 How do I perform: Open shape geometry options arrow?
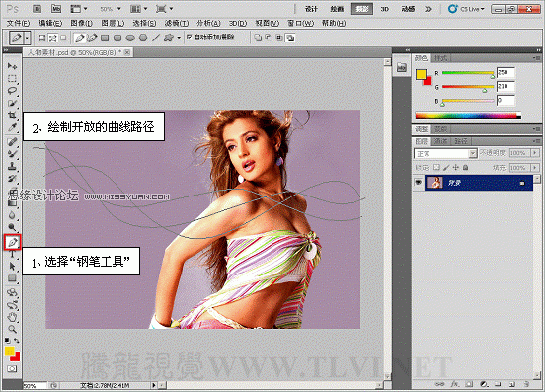click(x=179, y=38)
